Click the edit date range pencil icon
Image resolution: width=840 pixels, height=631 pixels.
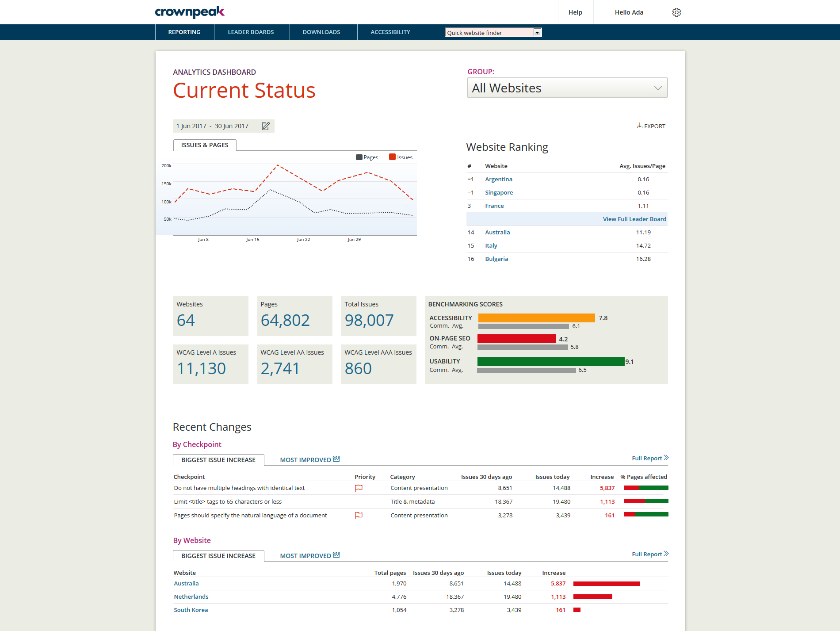click(x=266, y=126)
